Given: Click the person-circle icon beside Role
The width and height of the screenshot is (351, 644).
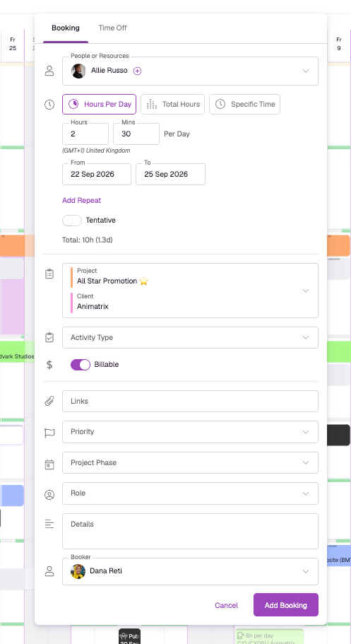Looking at the screenshot, I should pyautogui.click(x=49, y=495).
